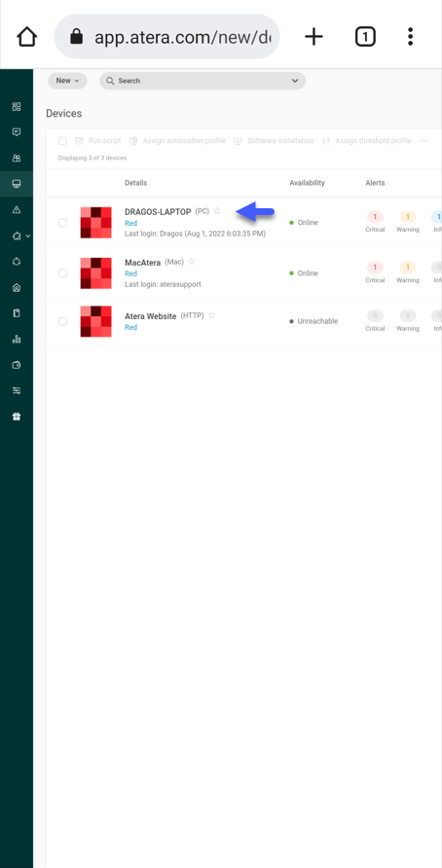Viewport: 442px width, 868px height.
Task: Click the padlock icon in address bar
Action: (x=77, y=37)
